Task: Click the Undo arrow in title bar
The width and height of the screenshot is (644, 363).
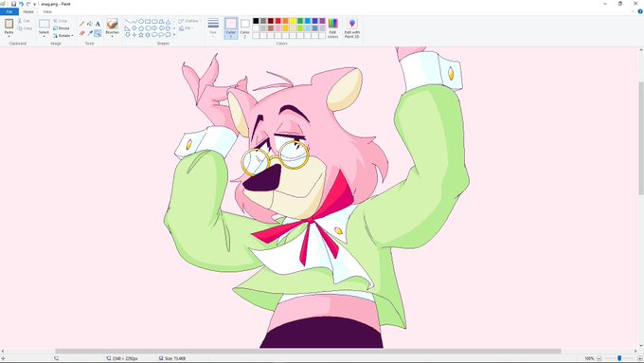Action: (x=21, y=4)
